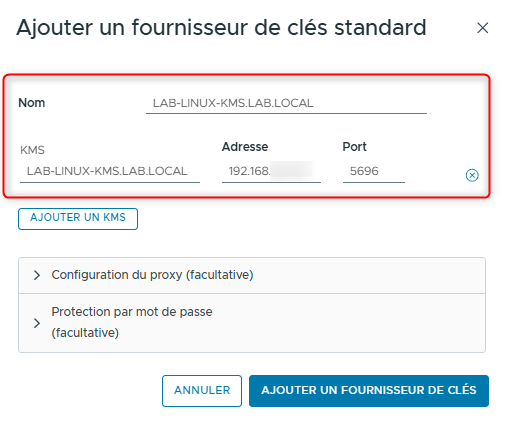Expand Protection par mot de passe chevron
The height and width of the screenshot is (426, 507).
(37, 323)
